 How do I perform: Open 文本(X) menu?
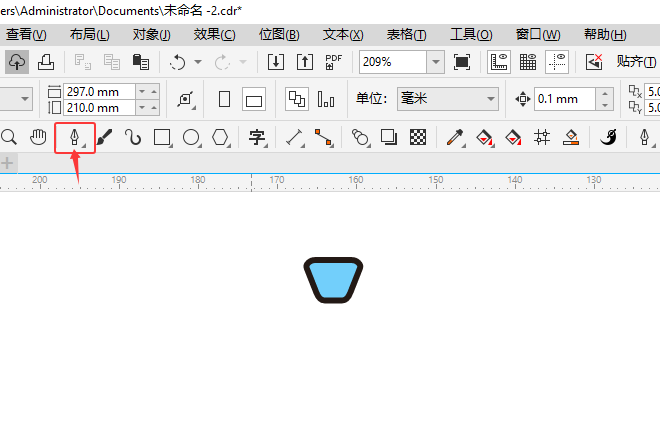[x=343, y=35]
